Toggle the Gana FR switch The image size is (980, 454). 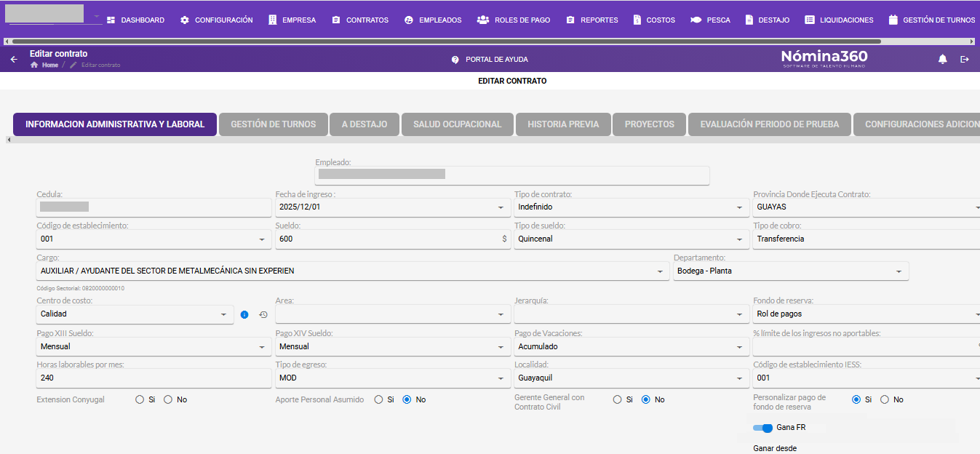click(x=762, y=428)
